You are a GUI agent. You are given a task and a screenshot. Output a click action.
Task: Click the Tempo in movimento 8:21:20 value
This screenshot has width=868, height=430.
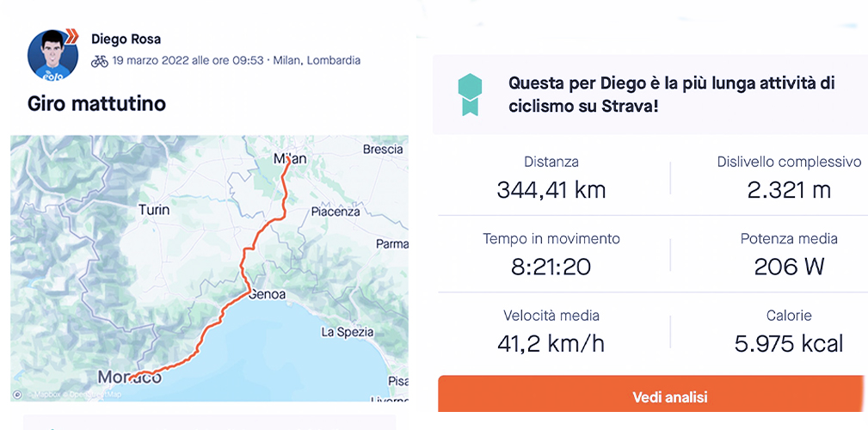551,267
